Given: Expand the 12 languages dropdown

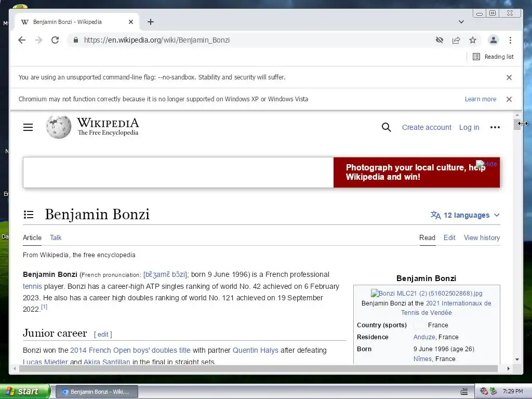Looking at the screenshot, I should [x=465, y=215].
